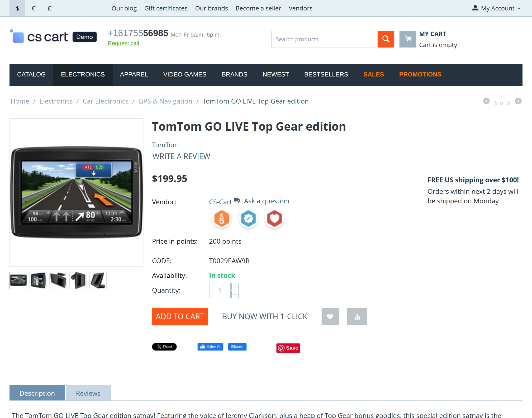Click the blue verified checkmark badge
The image size is (532, 418).
coord(248,218)
